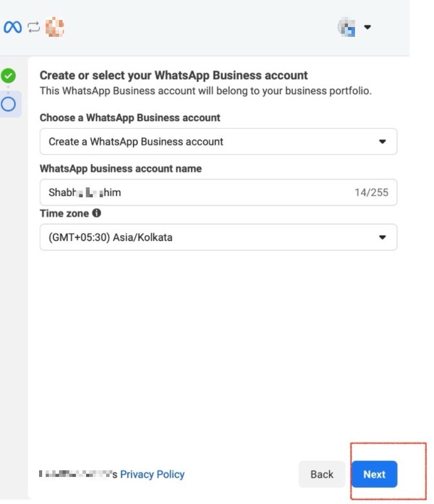Click the orange app logo in header

click(55, 28)
